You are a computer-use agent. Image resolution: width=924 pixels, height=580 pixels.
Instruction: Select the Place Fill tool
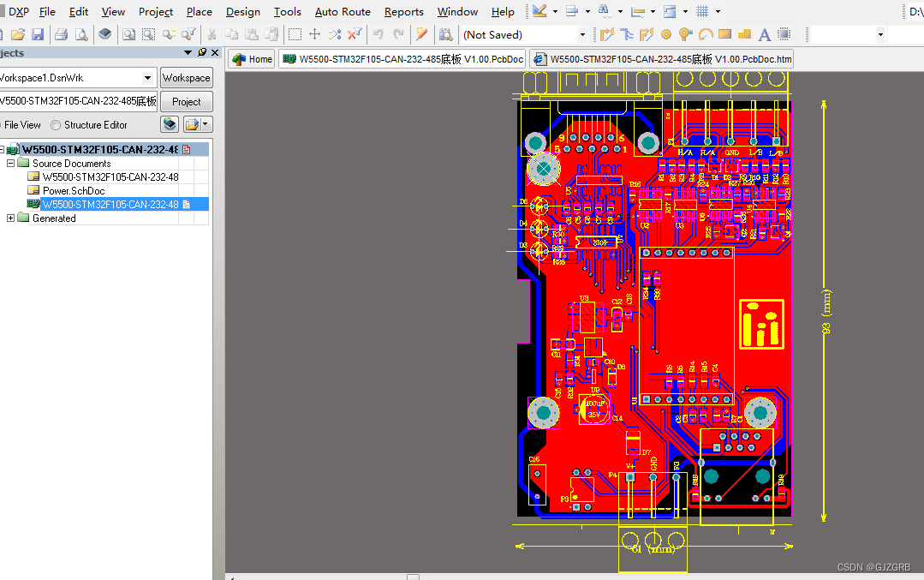725,34
